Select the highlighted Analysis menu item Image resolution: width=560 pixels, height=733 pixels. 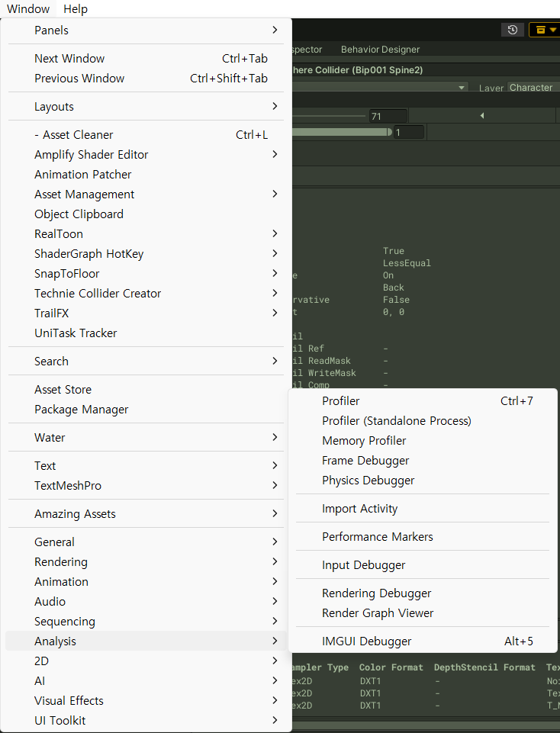146,641
